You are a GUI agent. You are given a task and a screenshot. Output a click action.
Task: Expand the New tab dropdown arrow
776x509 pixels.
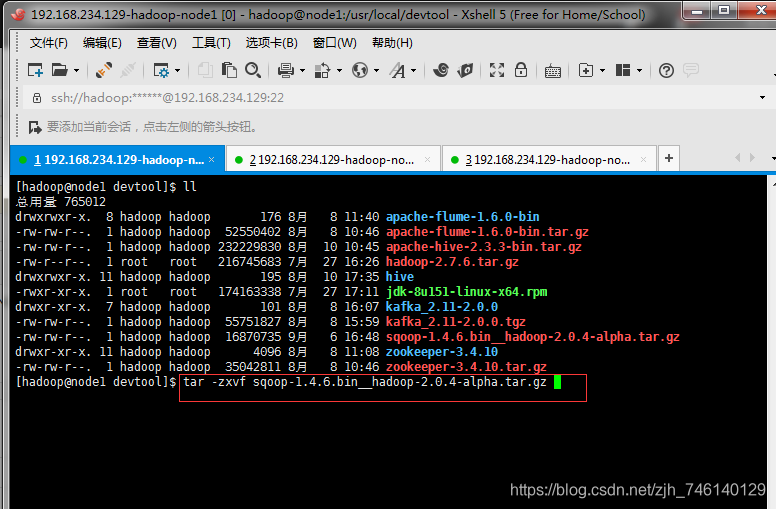(x=602, y=71)
